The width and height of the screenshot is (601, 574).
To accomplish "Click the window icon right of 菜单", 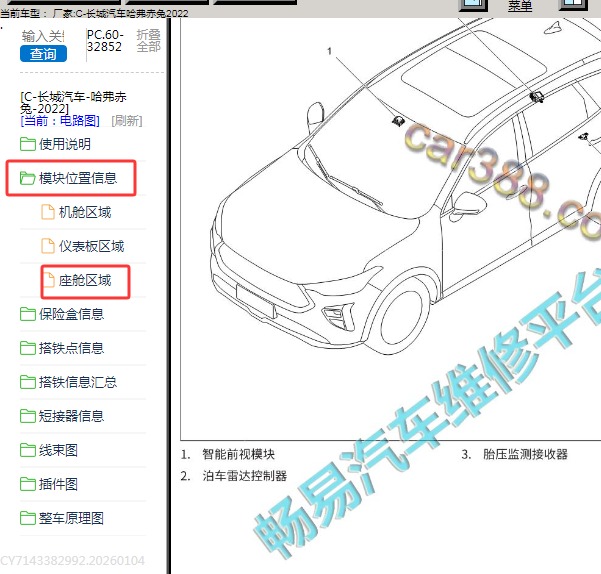I will [573, 5].
